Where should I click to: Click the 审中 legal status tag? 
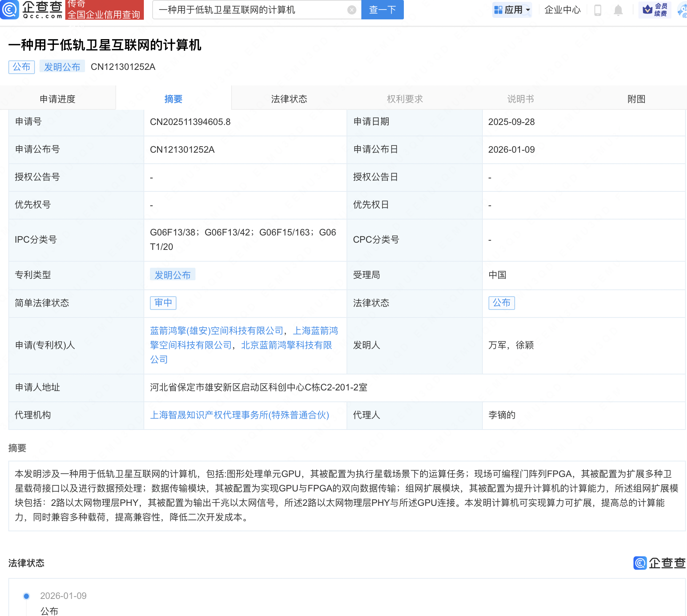coord(163,303)
